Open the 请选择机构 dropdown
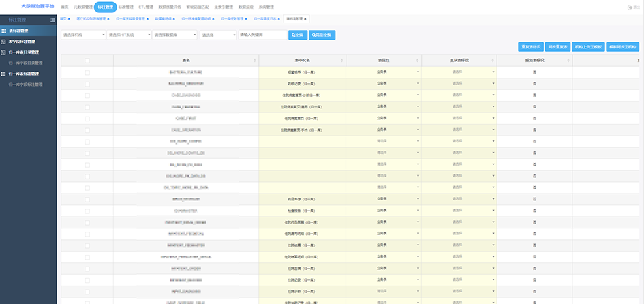 point(83,35)
